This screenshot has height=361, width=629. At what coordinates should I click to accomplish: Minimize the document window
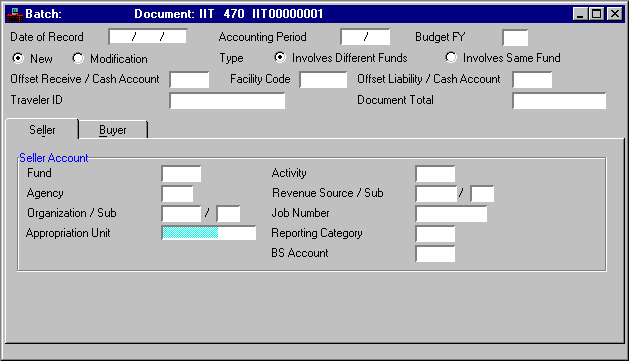coord(580,14)
